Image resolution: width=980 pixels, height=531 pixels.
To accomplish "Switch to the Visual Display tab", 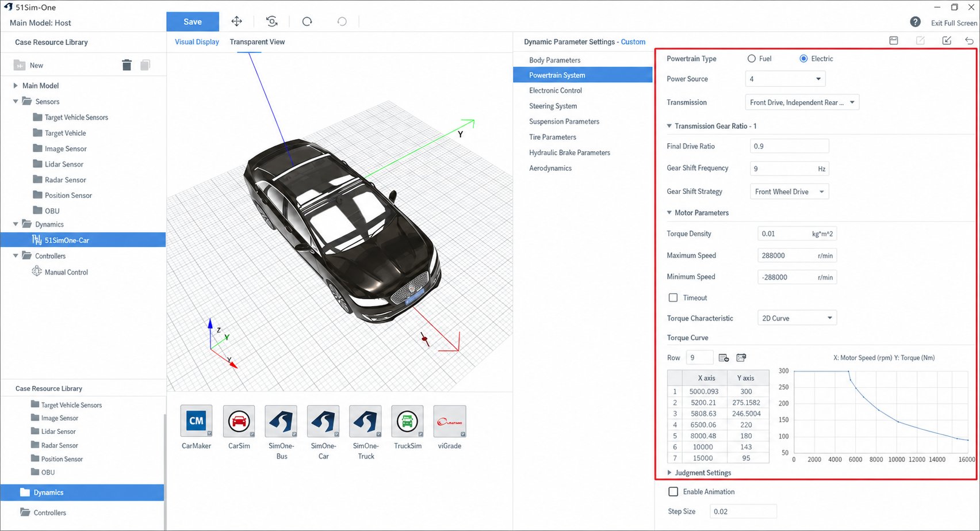I will (197, 42).
